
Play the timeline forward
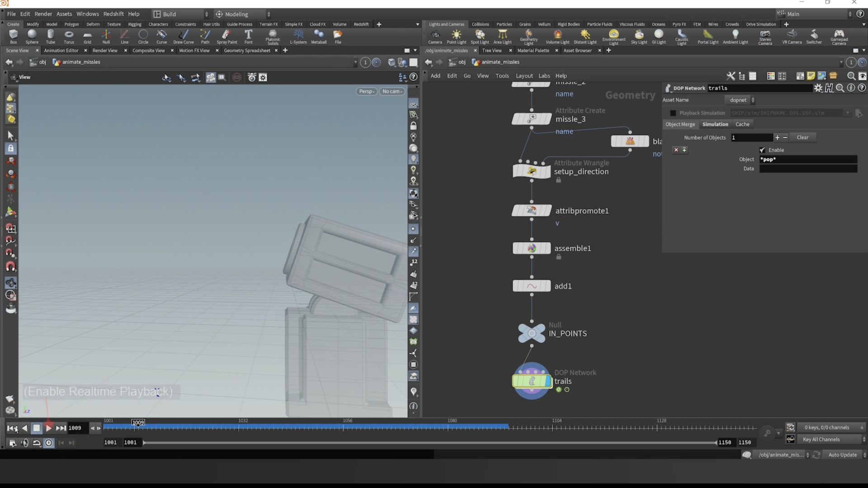(x=48, y=428)
